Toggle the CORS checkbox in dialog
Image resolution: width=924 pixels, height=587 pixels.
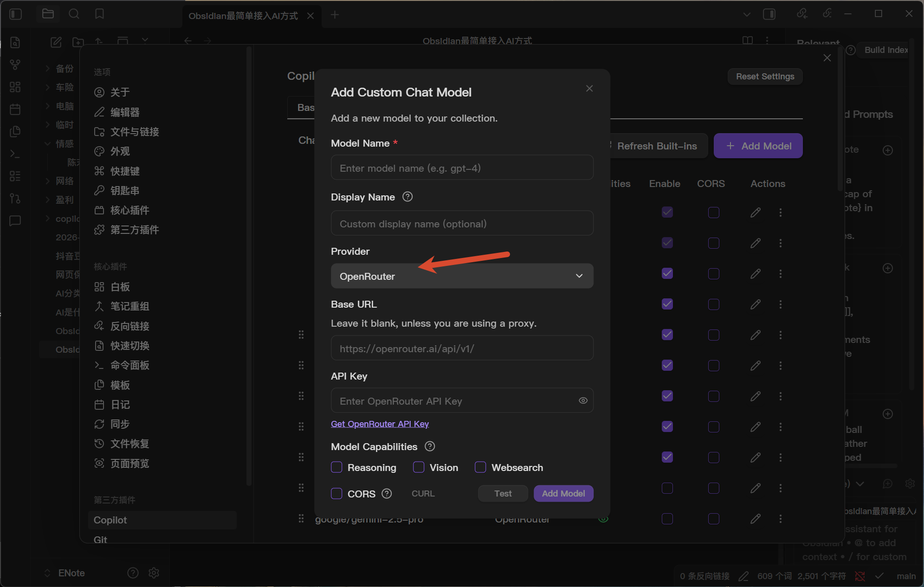click(x=336, y=493)
